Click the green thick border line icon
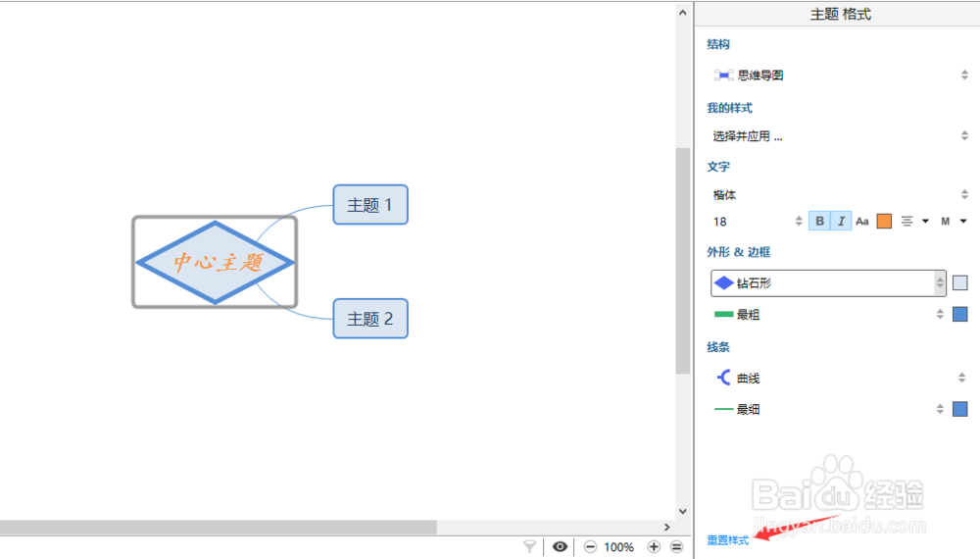980x559 pixels. 724,315
